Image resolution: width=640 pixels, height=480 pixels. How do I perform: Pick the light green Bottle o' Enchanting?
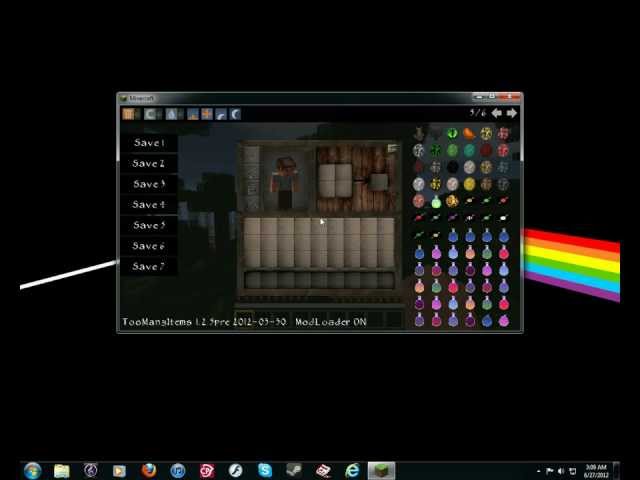tap(436, 201)
